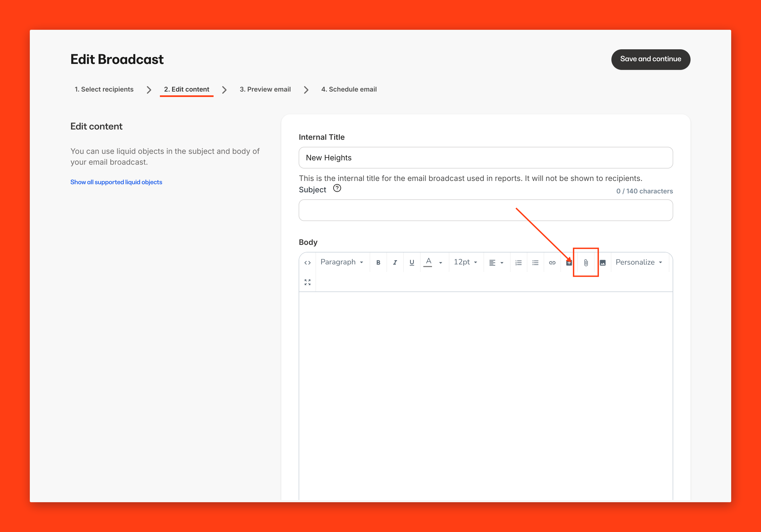Insert a numbered list
This screenshot has height=532, width=761.
518,263
